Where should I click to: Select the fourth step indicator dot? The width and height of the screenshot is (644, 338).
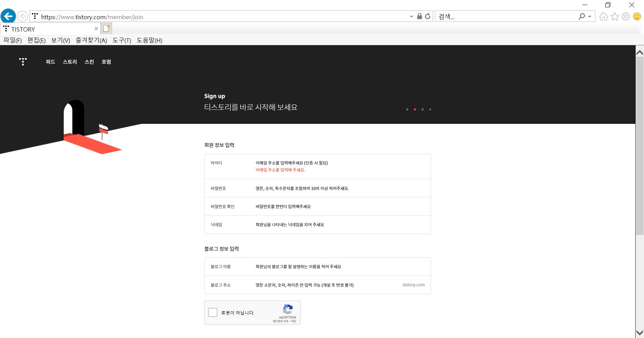click(430, 109)
